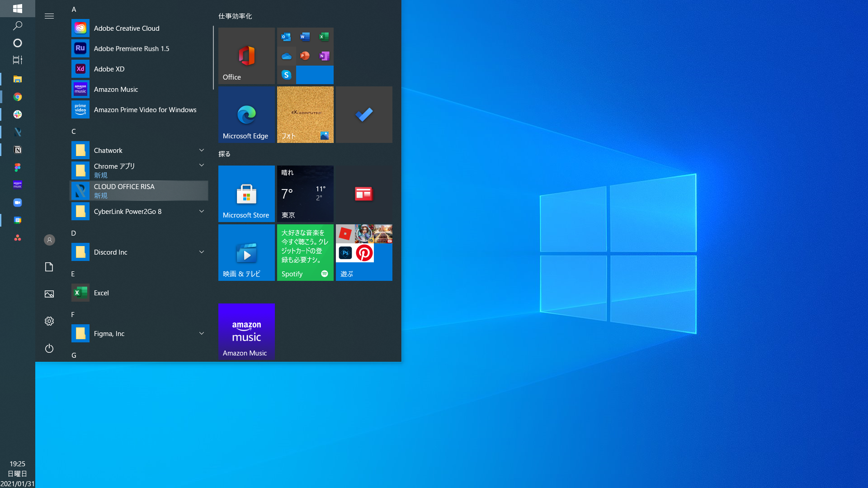The image size is (868, 488).
Task: Open Task View on the taskbar
Action: pyautogui.click(x=18, y=60)
